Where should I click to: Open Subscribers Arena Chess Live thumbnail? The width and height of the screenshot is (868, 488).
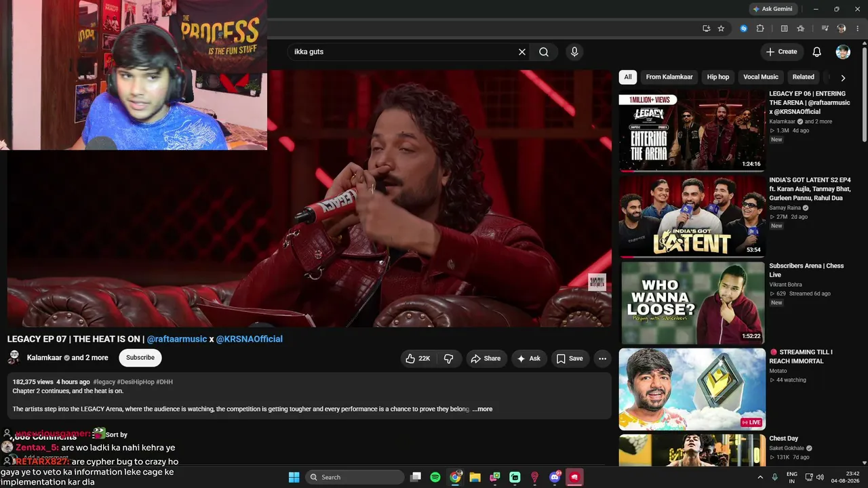pyautogui.click(x=692, y=302)
